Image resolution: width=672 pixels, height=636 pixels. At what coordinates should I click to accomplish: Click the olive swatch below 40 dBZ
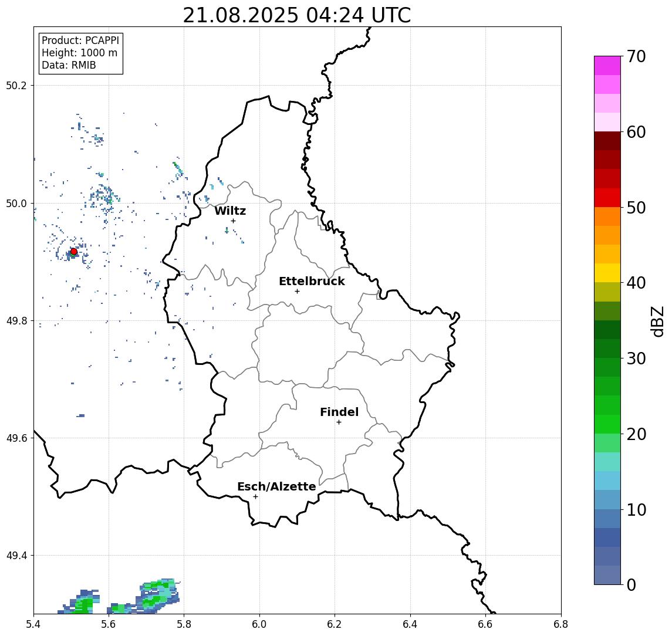(x=607, y=292)
